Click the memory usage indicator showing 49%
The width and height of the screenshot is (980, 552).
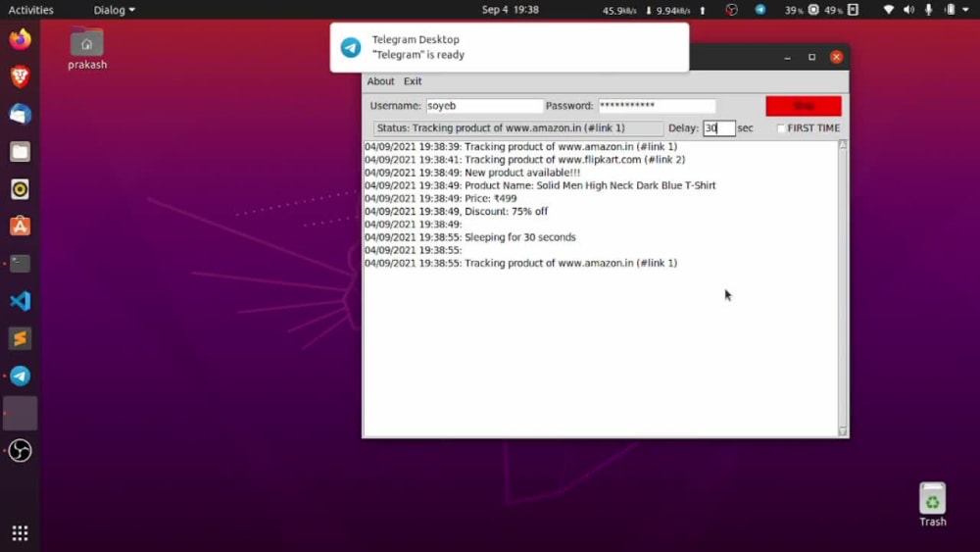coord(841,10)
